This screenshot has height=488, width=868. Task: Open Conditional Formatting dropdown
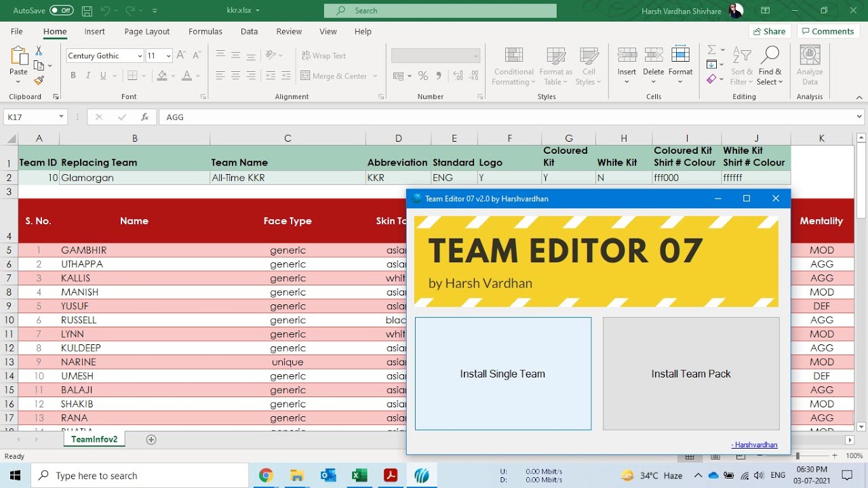click(x=513, y=66)
